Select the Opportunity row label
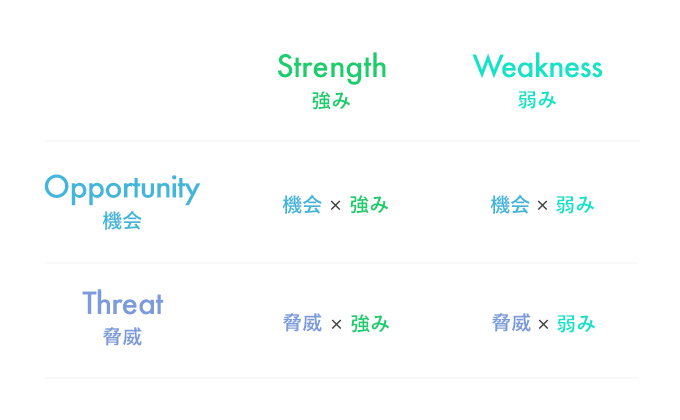Viewport: 680px width, 420px height. click(122, 189)
